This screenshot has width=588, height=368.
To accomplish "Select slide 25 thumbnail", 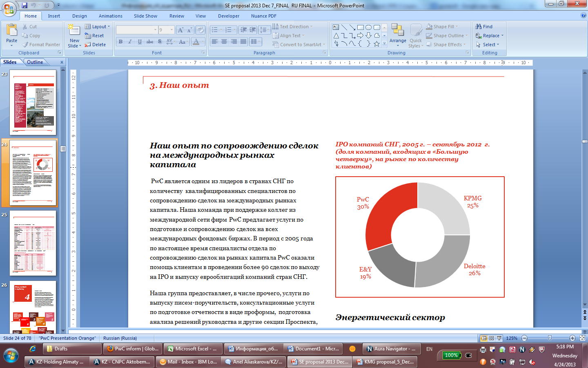I will point(33,243).
